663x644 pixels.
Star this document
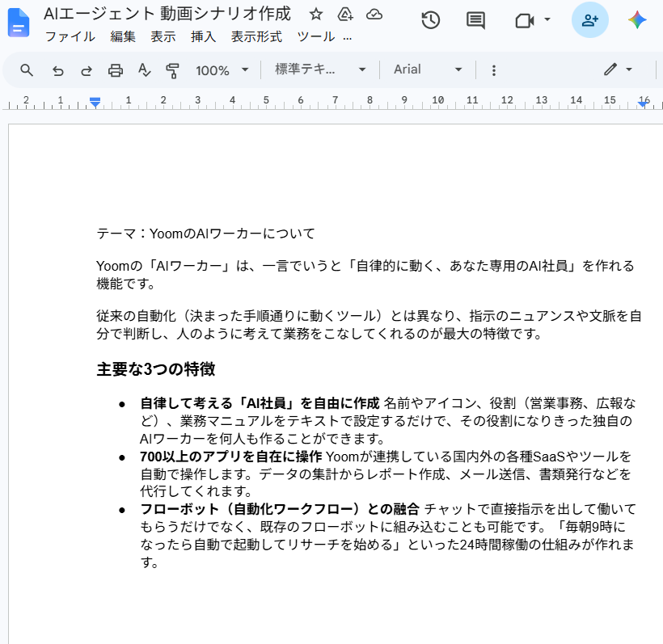[x=315, y=15]
